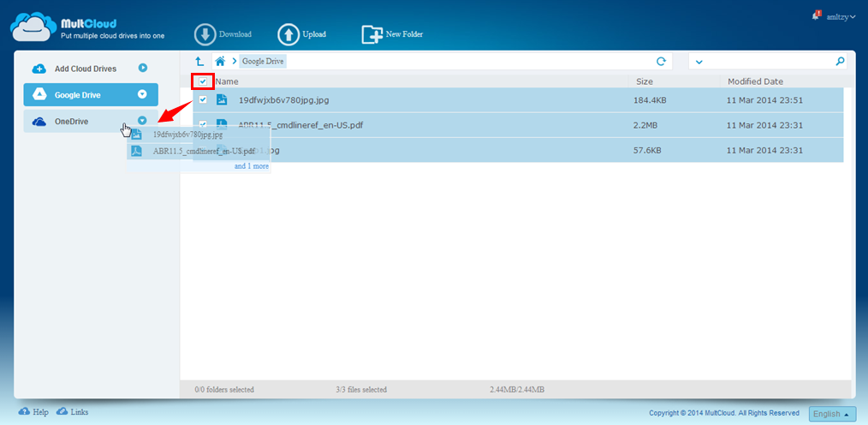This screenshot has height=425, width=868.
Task: Expand the OneDrive dropdown arrow
Action: click(x=143, y=122)
